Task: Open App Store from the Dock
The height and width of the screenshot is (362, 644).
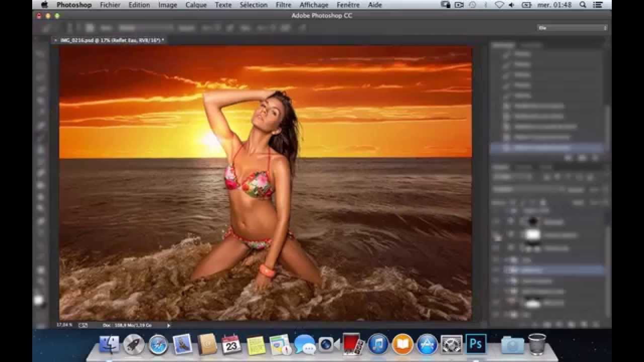Action: pos(427,344)
